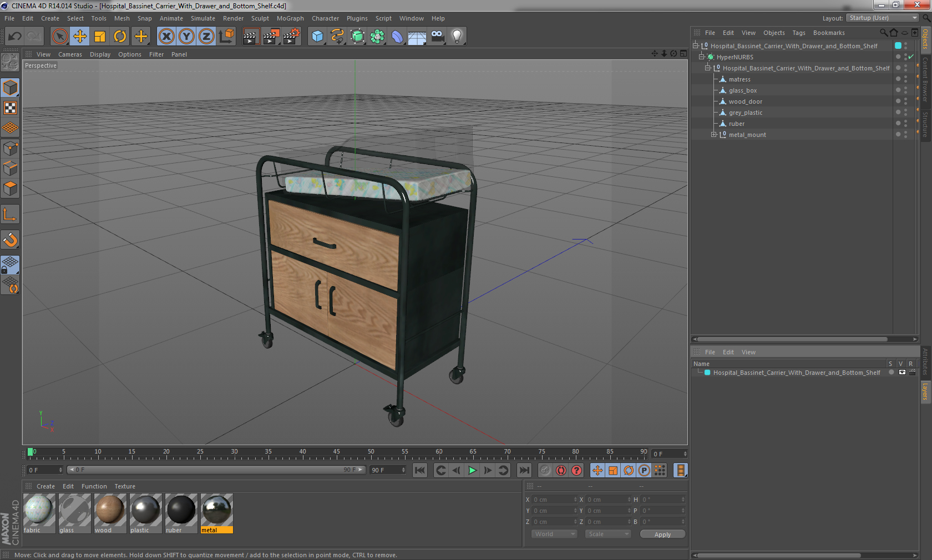
Task: Switch to Model mode in left sidebar
Action: coord(10,88)
